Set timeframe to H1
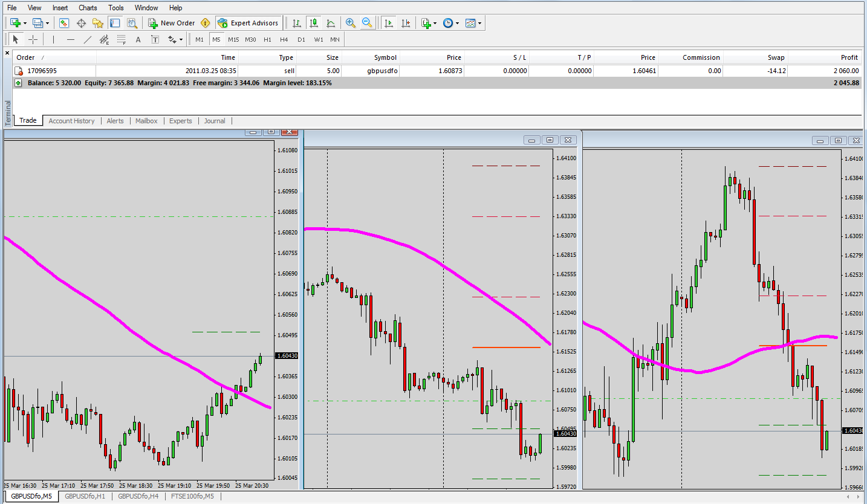Viewport: 867px width, 504px height. coord(267,39)
